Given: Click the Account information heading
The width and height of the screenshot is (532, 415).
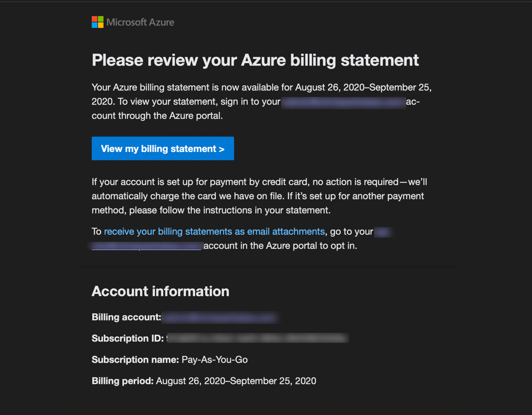Looking at the screenshot, I should pyautogui.click(x=160, y=291).
